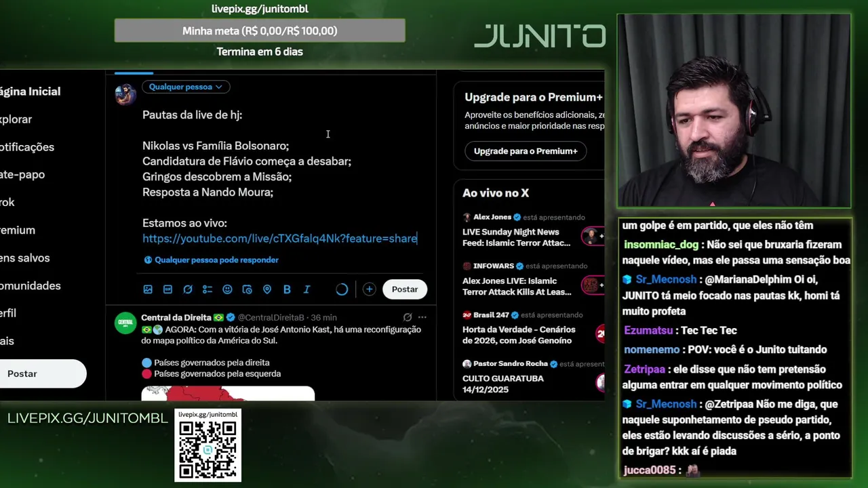The height and width of the screenshot is (488, 868).
Task: Open the 'Qualquer pessoa' audience dropdown
Action: 186,87
